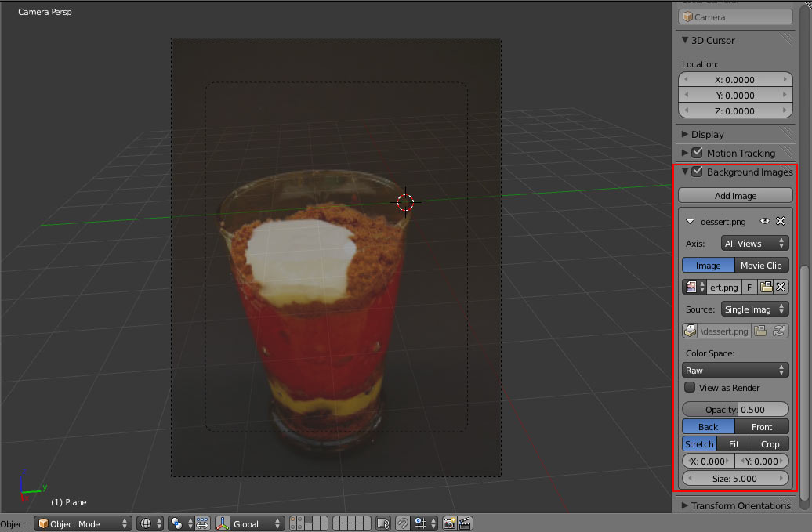
Task: Select the Fit frame method
Action: pos(734,444)
